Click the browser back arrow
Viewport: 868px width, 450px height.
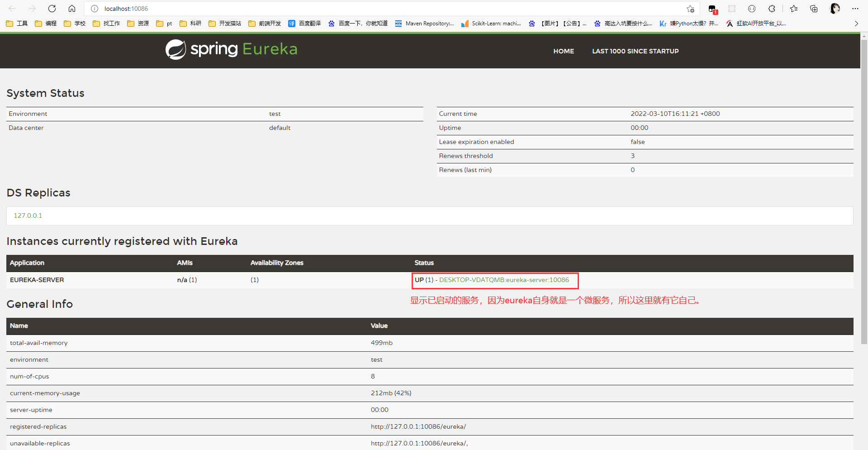(12, 9)
